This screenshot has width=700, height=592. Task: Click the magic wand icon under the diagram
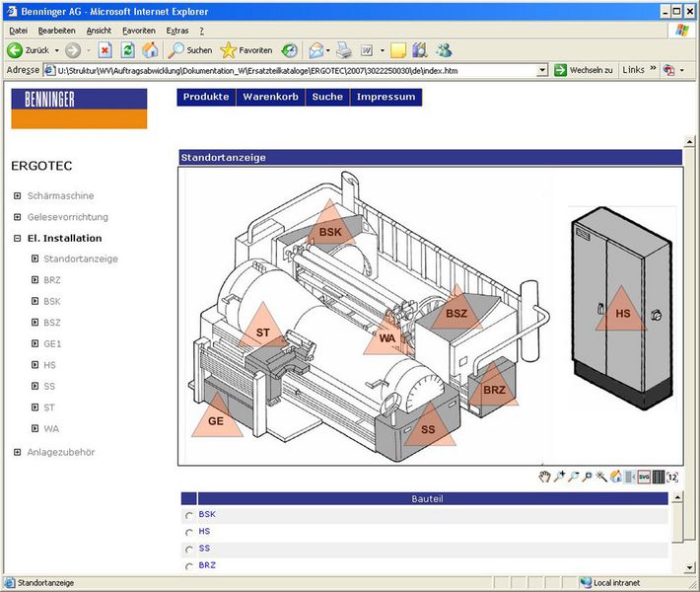pyautogui.click(x=601, y=477)
